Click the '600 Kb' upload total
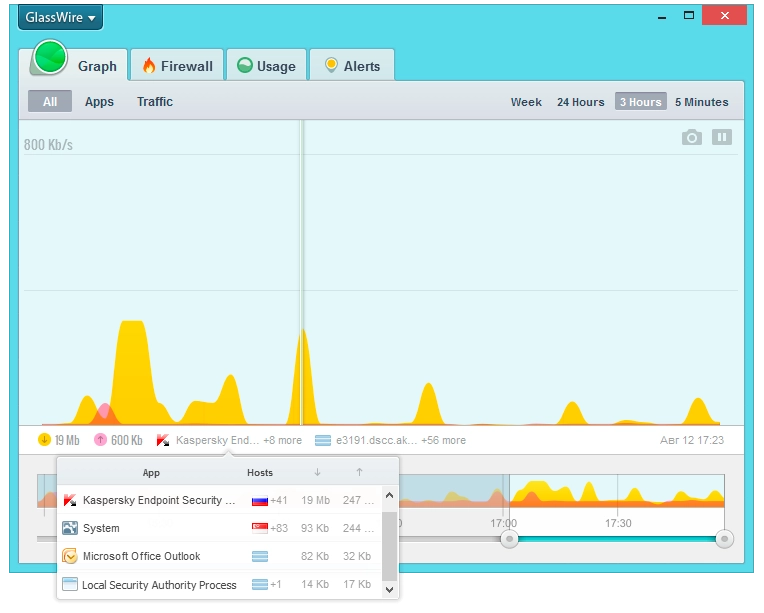 [127, 440]
